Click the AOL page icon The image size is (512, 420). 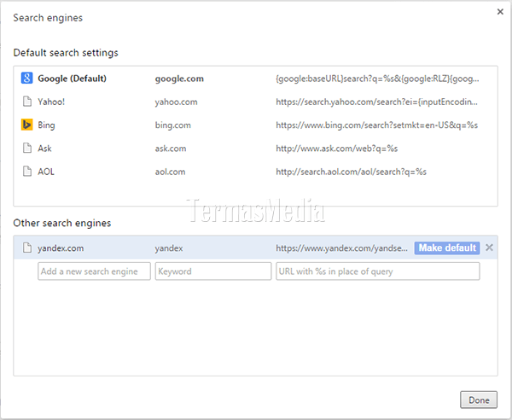(x=27, y=171)
